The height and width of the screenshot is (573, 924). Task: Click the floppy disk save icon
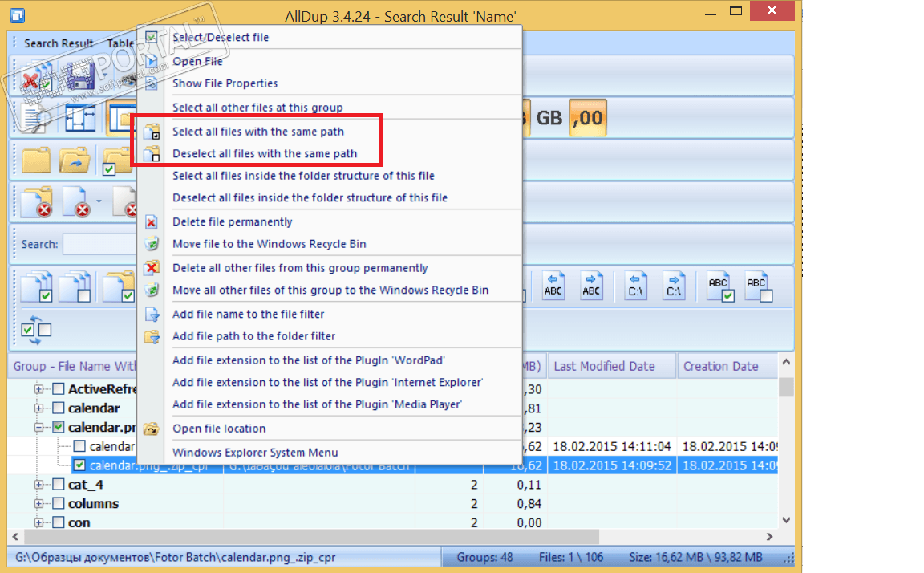(x=81, y=76)
